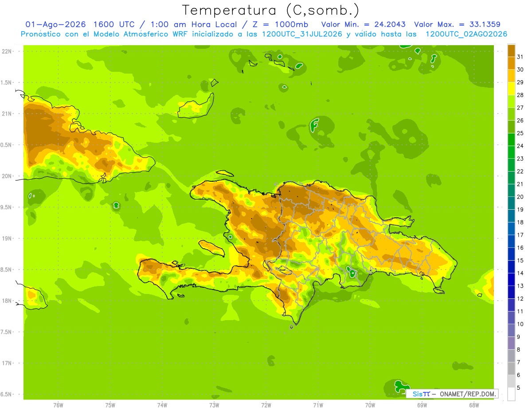Pick the purple swatch between 8 and 9
This screenshot has height=411, width=532.
(x=511, y=343)
